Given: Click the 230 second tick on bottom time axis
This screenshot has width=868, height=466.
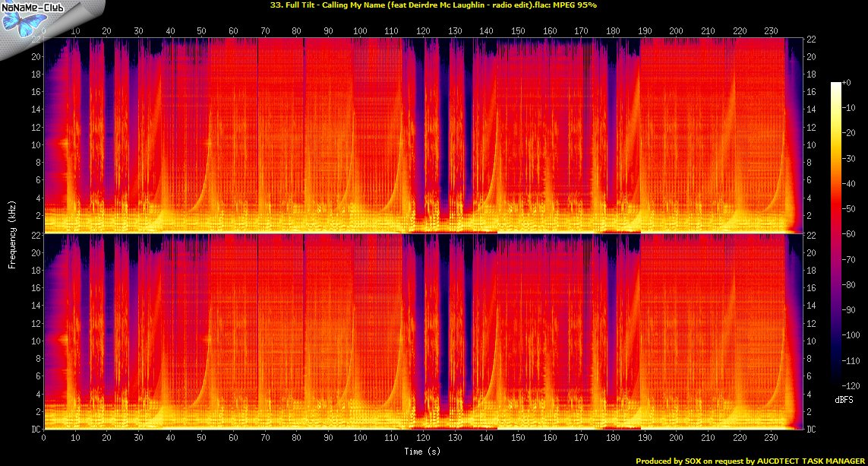Looking at the screenshot, I should 771,439.
